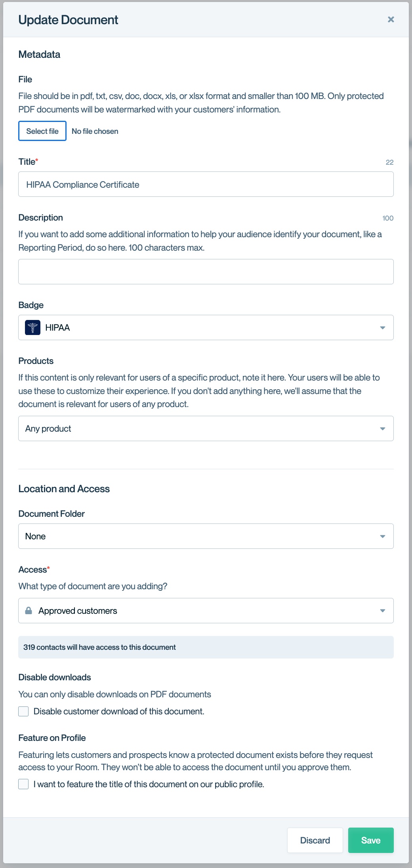Focus the Title input field

pyautogui.click(x=206, y=184)
